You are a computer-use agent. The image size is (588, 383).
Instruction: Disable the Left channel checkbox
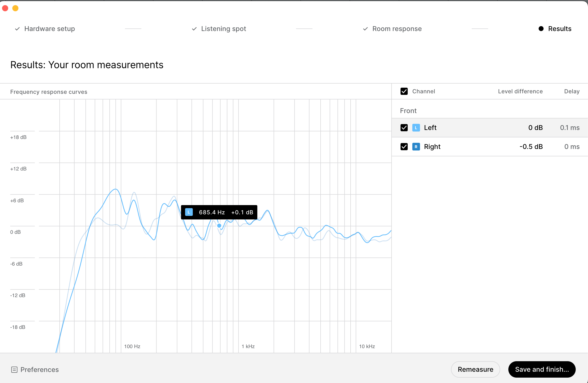point(404,127)
